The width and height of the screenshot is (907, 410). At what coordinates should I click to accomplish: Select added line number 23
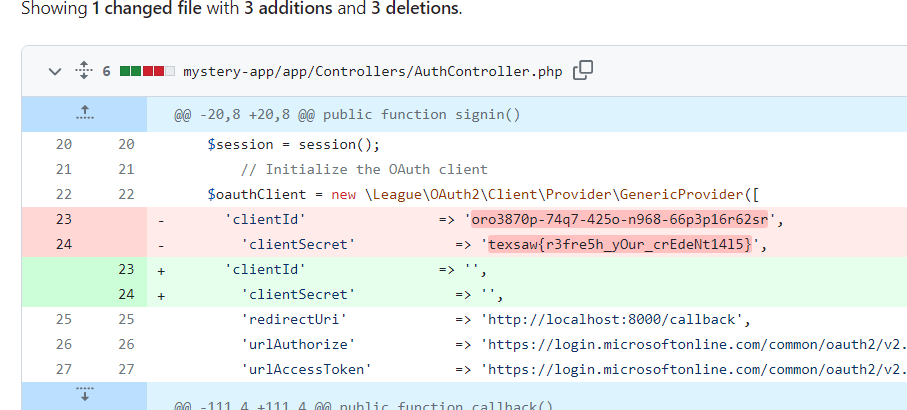click(126, 269)
